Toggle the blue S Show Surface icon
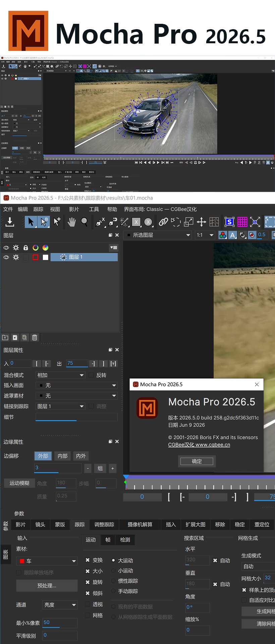 229,222
